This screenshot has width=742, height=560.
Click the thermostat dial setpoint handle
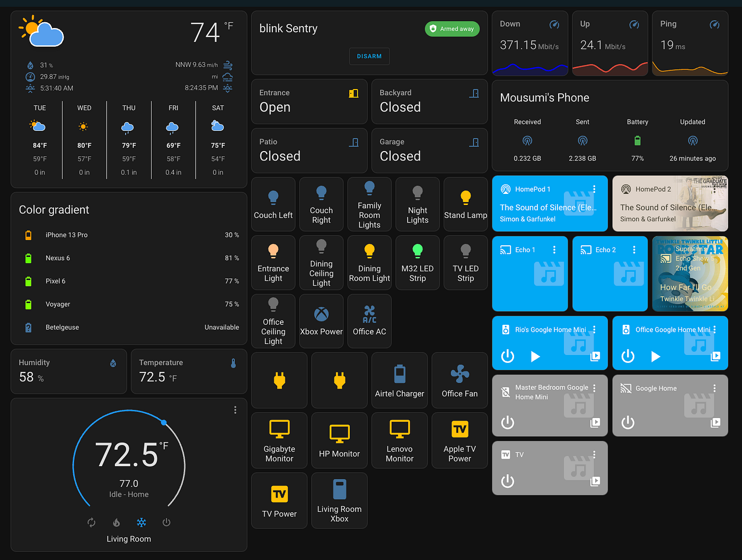pyautogui.click(x=164, y=422)
